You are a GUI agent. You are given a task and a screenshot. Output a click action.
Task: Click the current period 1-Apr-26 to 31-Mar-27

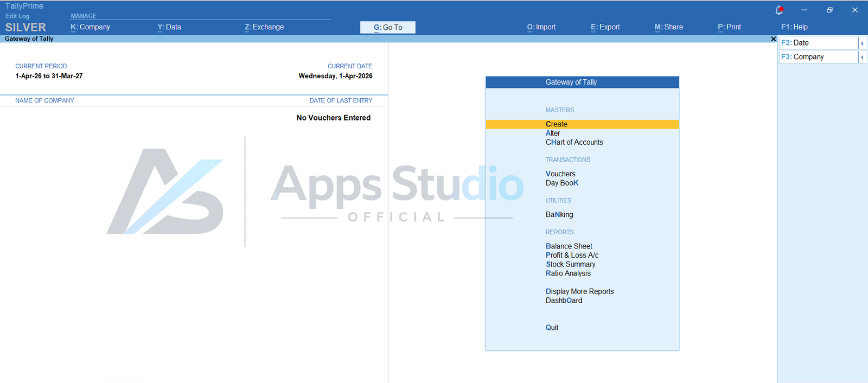pyautogui.click(x=49, y=76)
